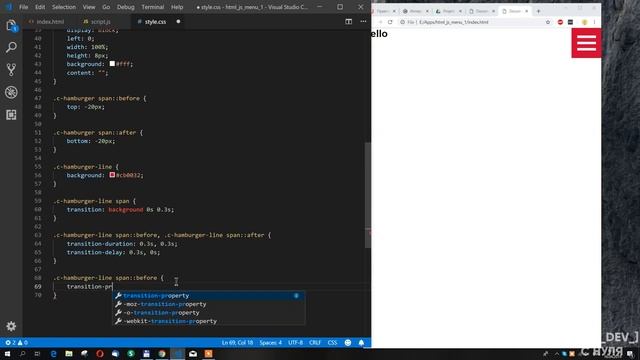The height and width of the screenshot is (360, 640).
Task: Click the #fff color swatch on line 43
Action: 112,64
